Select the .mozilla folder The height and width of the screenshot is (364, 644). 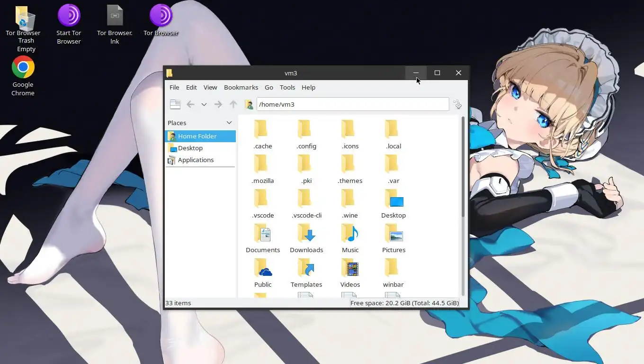263,169
